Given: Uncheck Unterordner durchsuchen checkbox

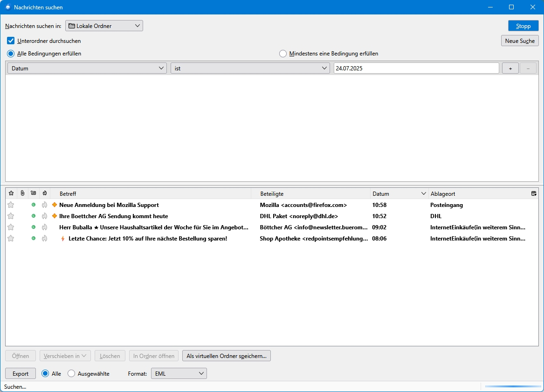Looking at the screenshot, I should [11, 41].
